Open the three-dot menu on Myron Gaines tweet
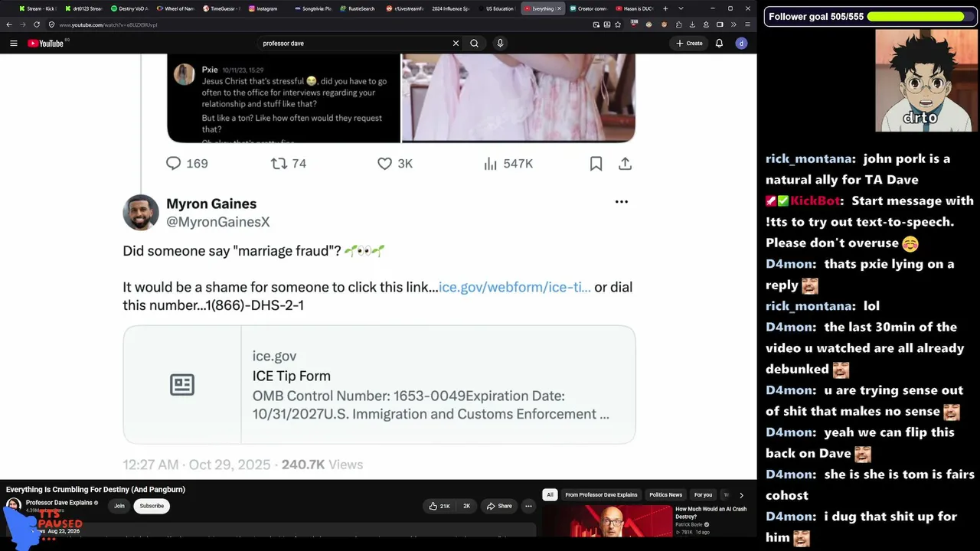 click(x=622, y=202)
